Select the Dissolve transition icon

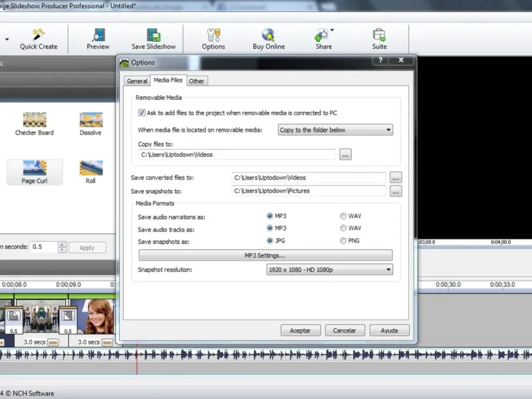tap(90, 120)
